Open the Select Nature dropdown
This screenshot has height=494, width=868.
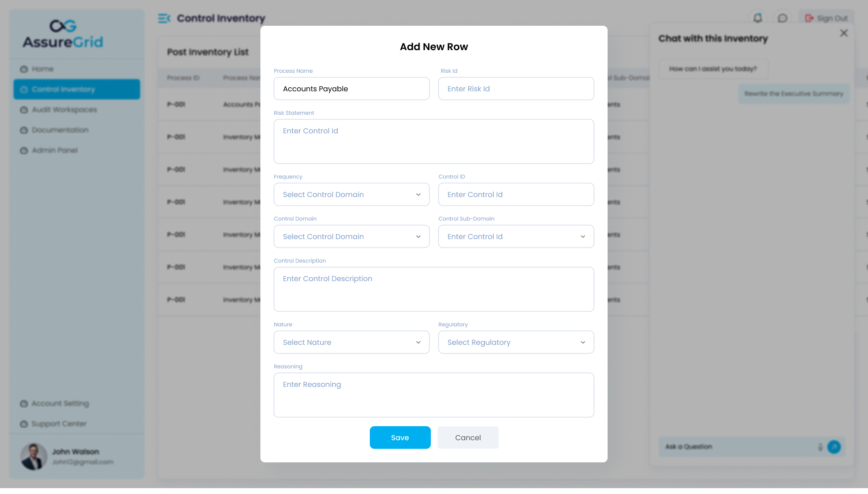pyautogui.click(x=351, y=342)
